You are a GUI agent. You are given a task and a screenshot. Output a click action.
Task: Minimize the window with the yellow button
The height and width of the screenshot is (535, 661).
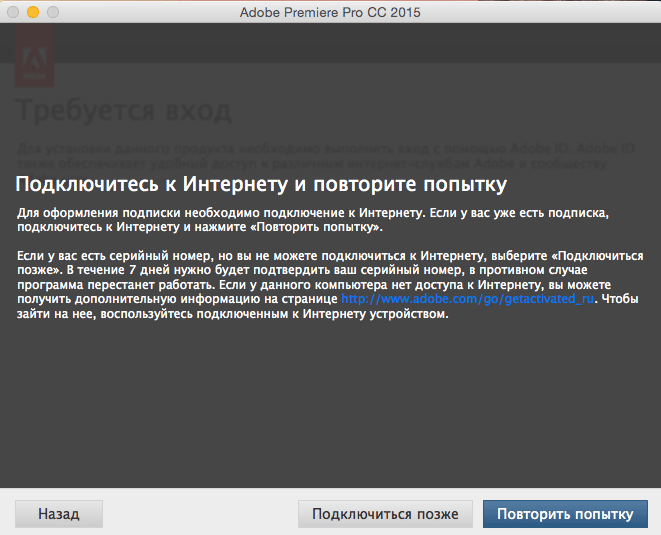(32, 12)
